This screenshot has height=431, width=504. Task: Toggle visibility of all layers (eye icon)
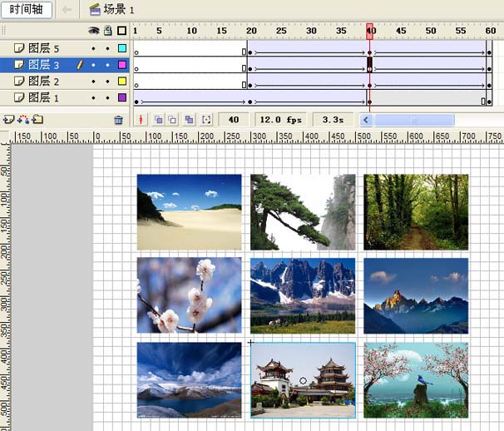pos(94,31)
